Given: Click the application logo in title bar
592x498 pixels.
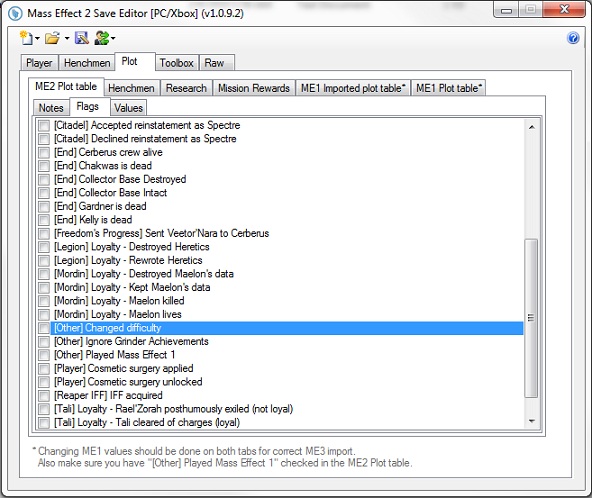Looking at the screenshot, I should tap(15, 14).
